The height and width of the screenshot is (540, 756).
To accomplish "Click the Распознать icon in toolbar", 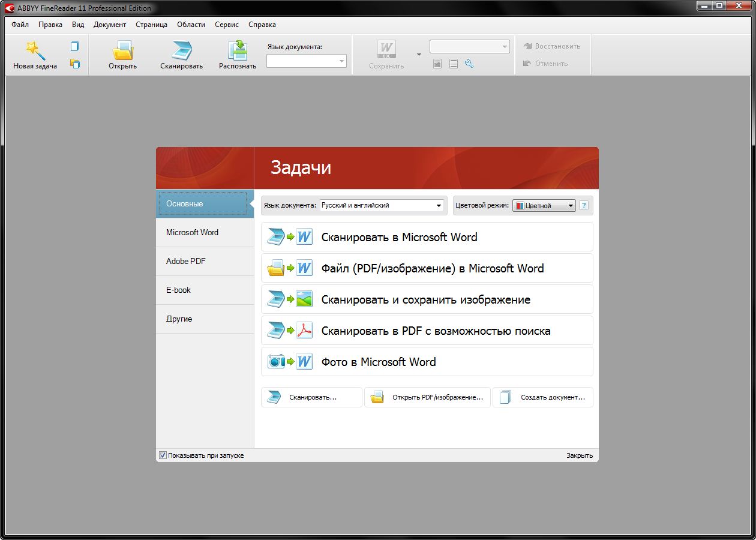I will (238, 50).
